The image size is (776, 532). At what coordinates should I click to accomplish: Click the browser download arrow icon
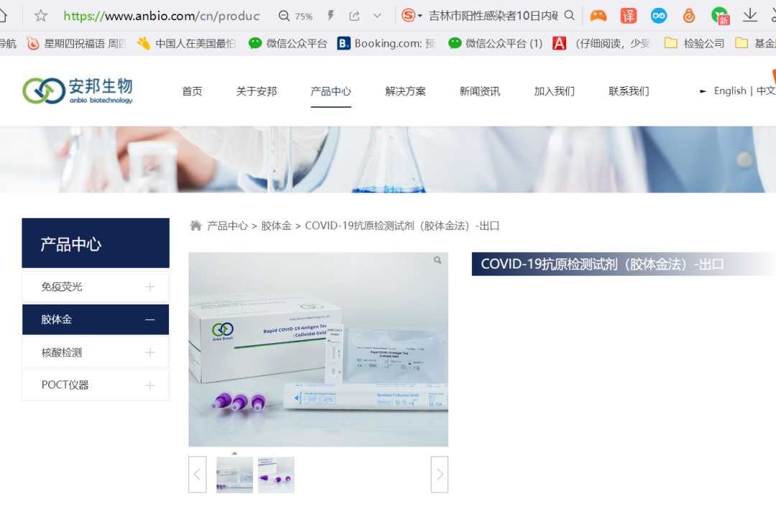[750, 15]
